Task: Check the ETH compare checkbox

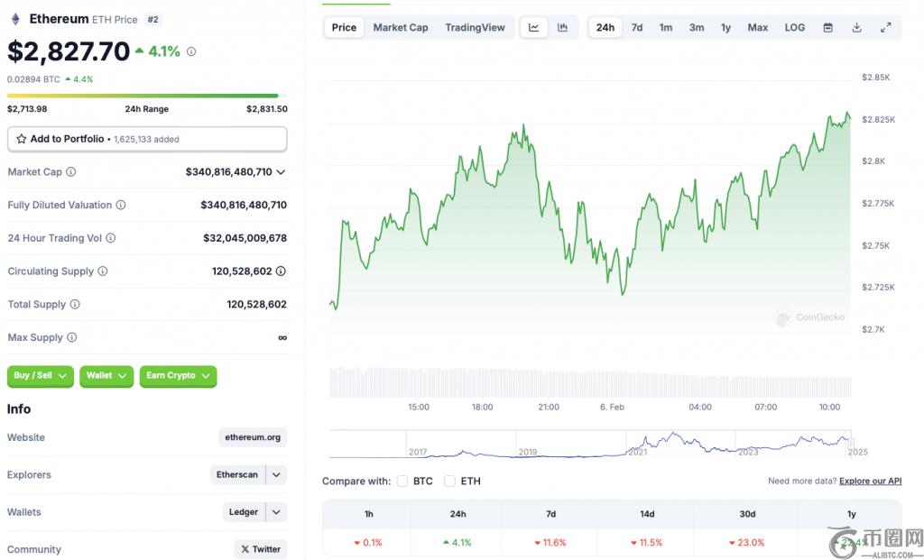Action: click(449, 481)
